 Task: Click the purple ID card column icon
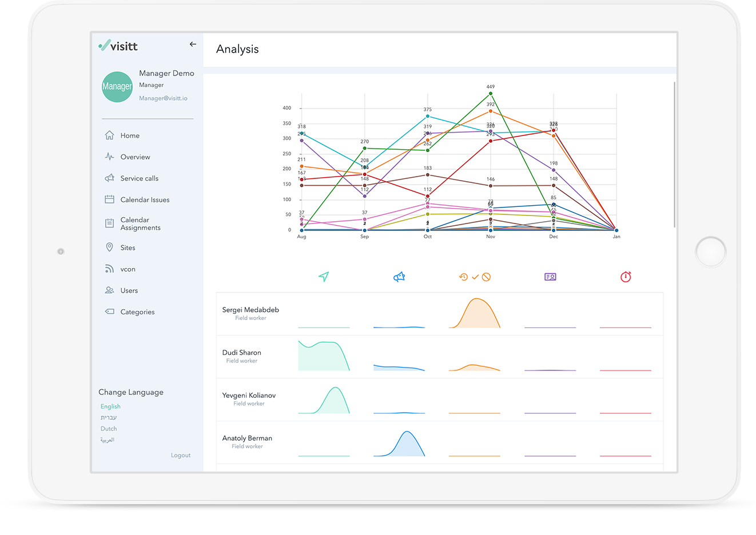(x=550, y=277)
